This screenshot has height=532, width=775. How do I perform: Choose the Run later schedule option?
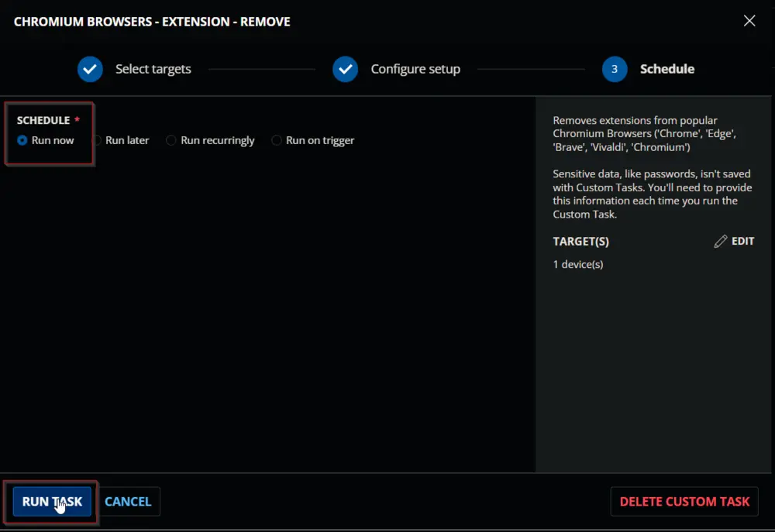(x=121, y=140)
